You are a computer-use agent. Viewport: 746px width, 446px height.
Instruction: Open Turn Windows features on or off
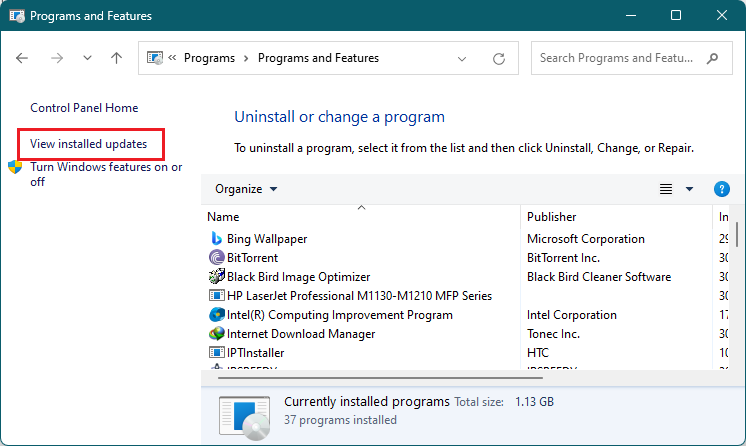[106, 174]
